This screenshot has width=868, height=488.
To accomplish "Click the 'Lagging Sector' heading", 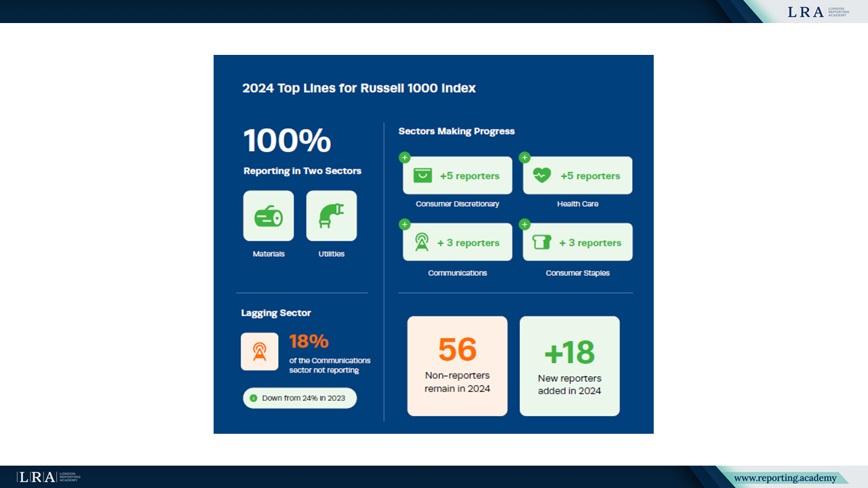I will click(x=276, y=313).
